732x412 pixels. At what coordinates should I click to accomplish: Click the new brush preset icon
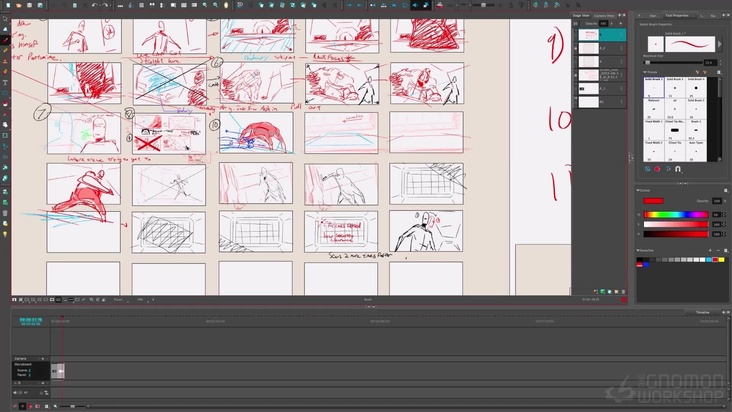[x=697, y=72]
